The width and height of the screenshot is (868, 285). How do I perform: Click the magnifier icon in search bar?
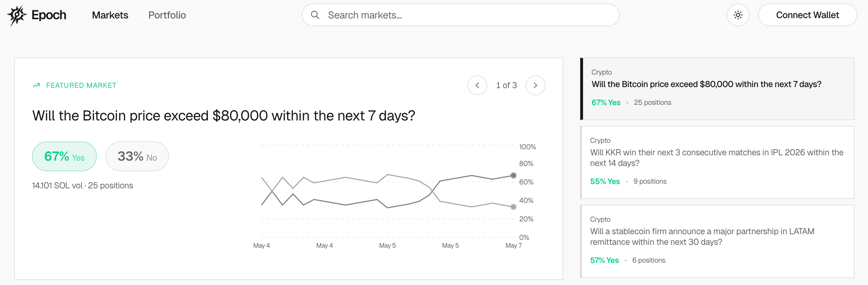coord(315,15)
